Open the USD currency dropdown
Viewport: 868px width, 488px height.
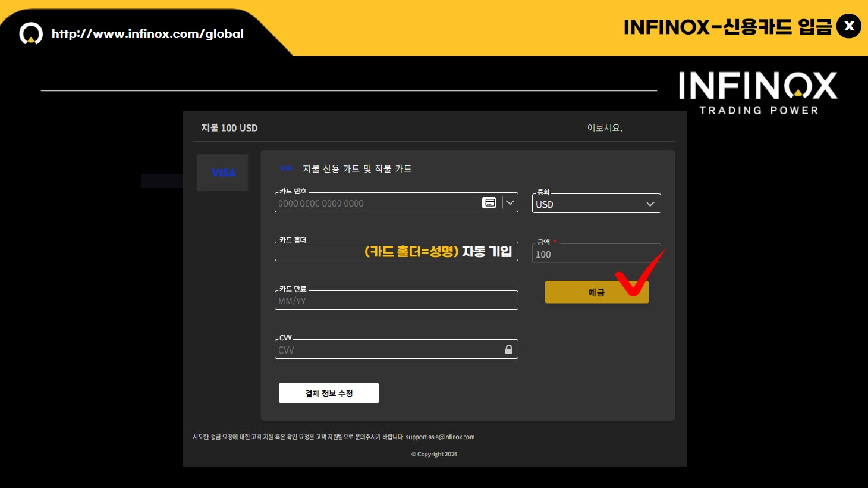click(596, 204)
